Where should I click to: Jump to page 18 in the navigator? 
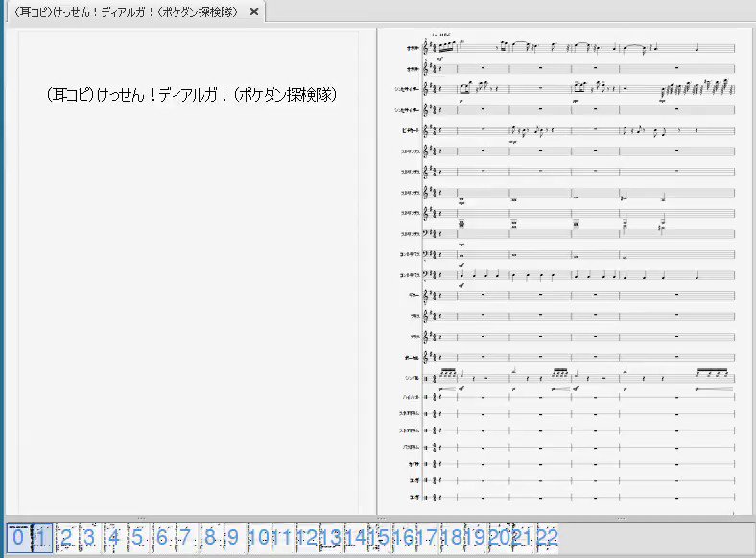(452, 537)
